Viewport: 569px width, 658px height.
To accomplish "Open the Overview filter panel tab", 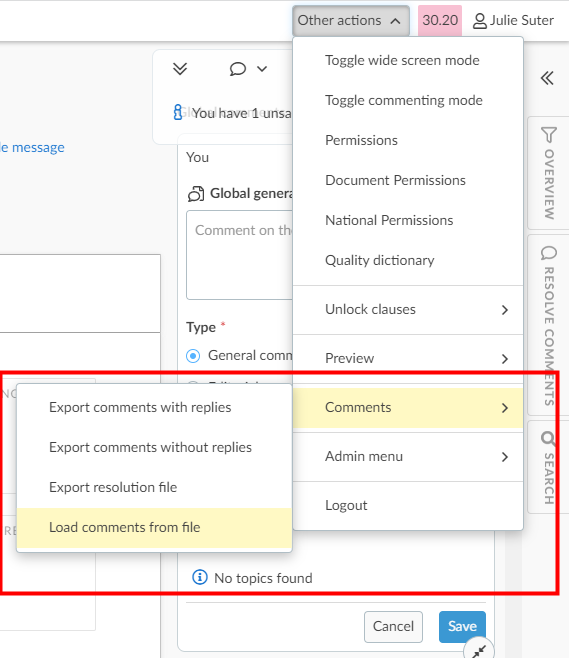I will click(548, 173).
